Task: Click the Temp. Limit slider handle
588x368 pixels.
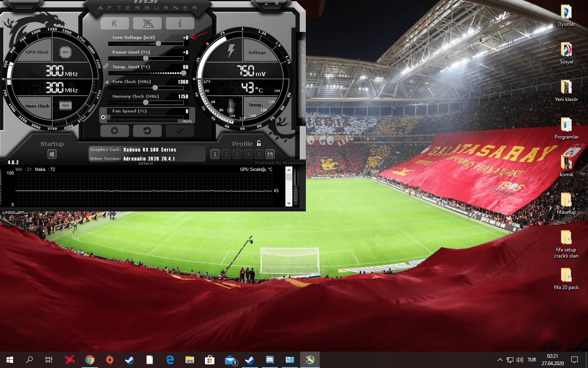Action: 183,73
